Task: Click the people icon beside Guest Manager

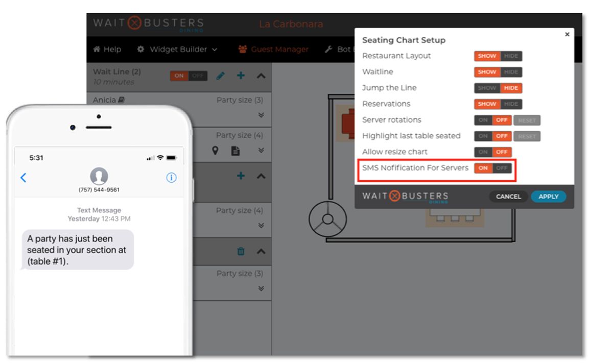Action: click(243, 49)
